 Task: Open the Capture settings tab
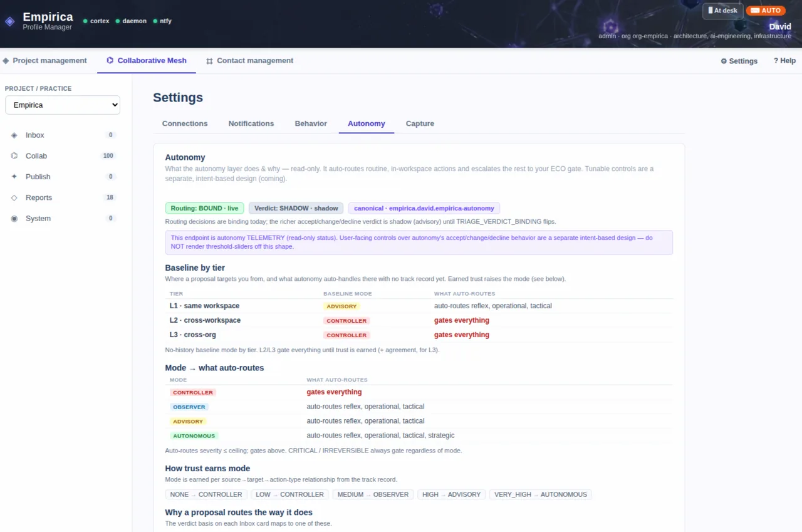click(420, 123)
